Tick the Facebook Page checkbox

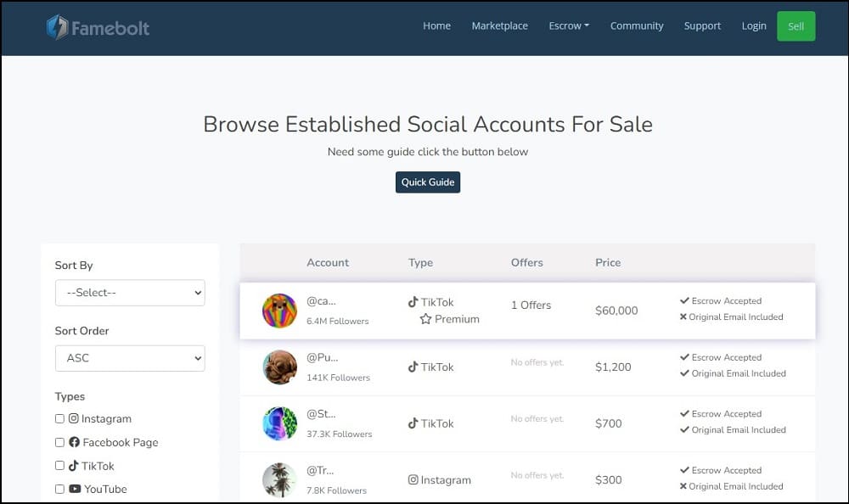coord(59,442)
